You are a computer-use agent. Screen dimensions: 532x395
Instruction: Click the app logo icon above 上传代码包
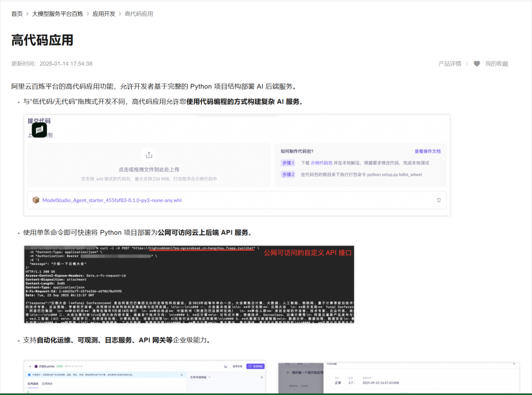pyautogui.click(x=39, y=129)
